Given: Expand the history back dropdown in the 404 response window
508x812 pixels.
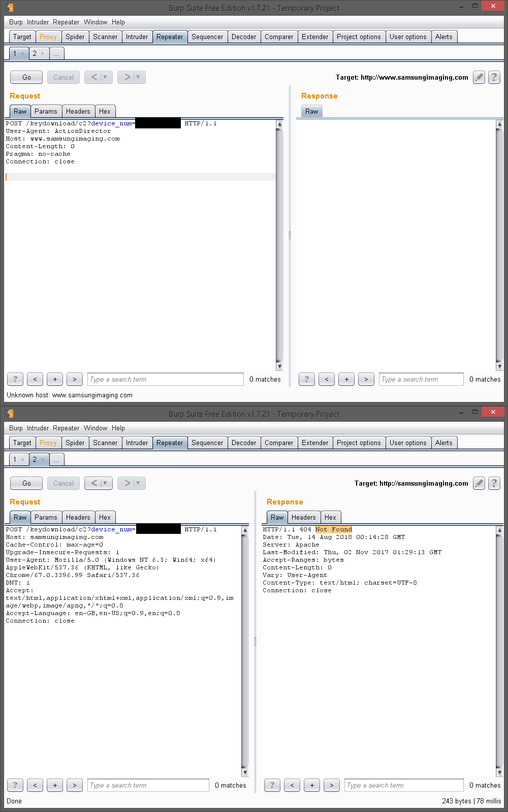Looking at the screenshot, I should (x=105, y=483).
